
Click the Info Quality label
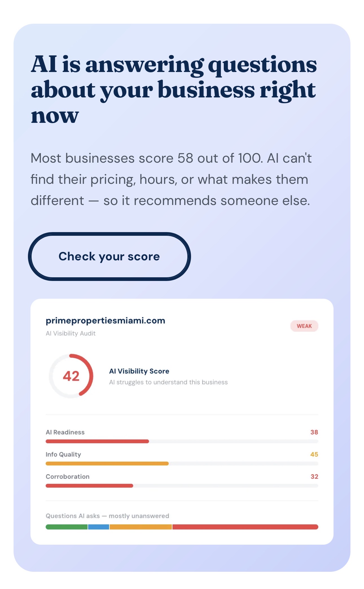click(x=63, y=454)
